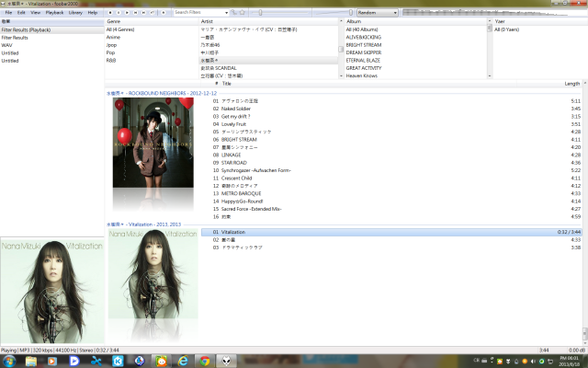The height and width of the screenshot is (368, 588).
Task: Open the File menu
Action: click(8, 12)
